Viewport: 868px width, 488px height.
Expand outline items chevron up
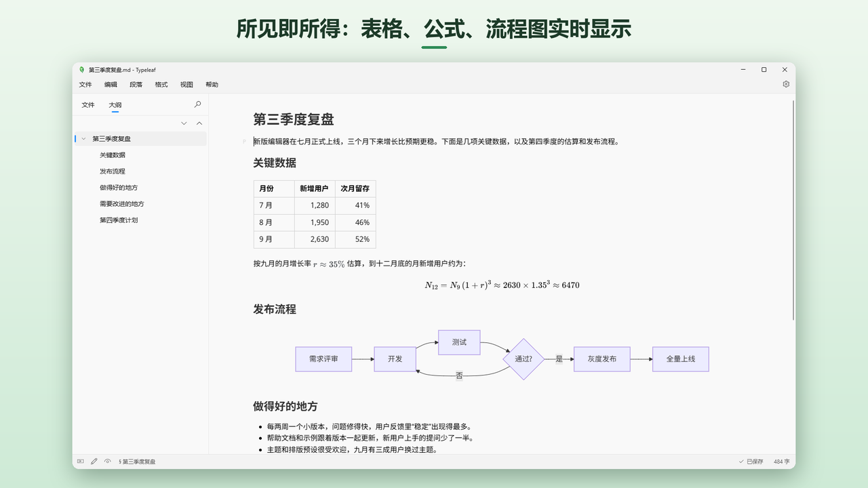tap(199, 123)
